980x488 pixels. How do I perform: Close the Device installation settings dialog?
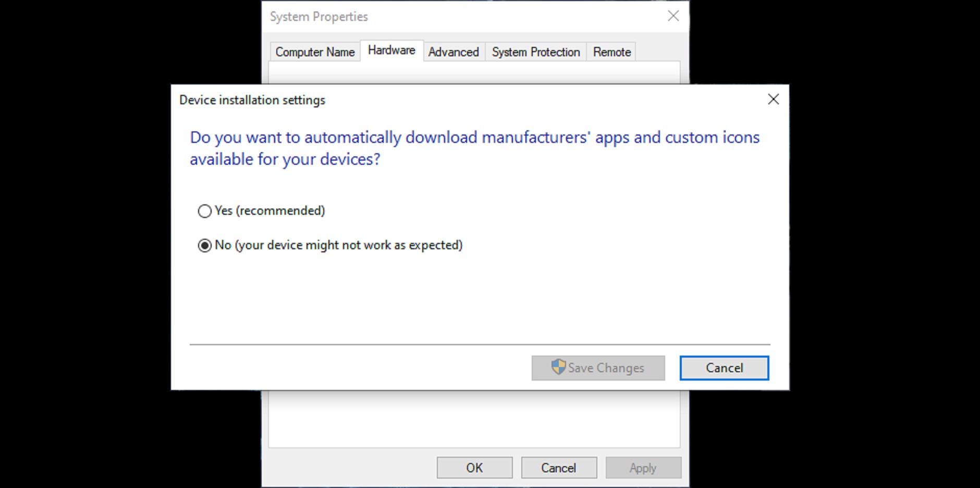pos(773,100)
